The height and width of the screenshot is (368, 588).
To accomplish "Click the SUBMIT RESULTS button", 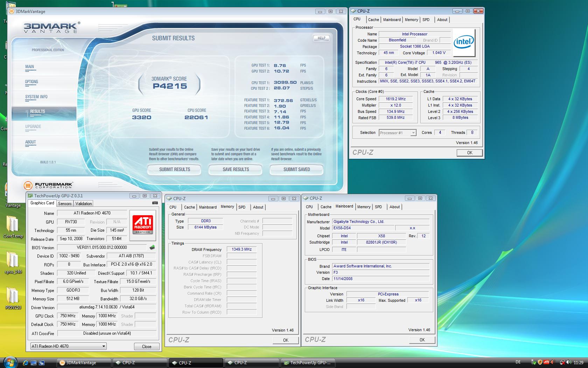I will (174, 169).
